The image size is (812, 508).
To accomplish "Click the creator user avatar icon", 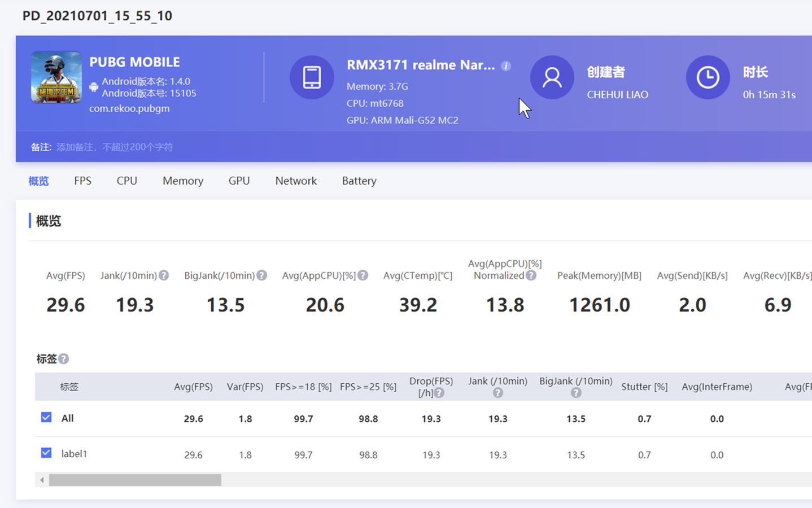I will [x=552, y=77].
